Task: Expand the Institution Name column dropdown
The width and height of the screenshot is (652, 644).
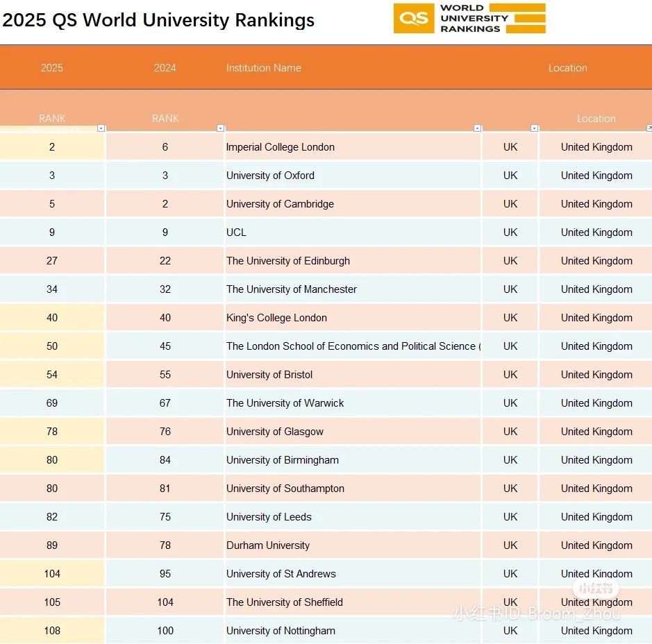Action: click(x=477, y=128)
